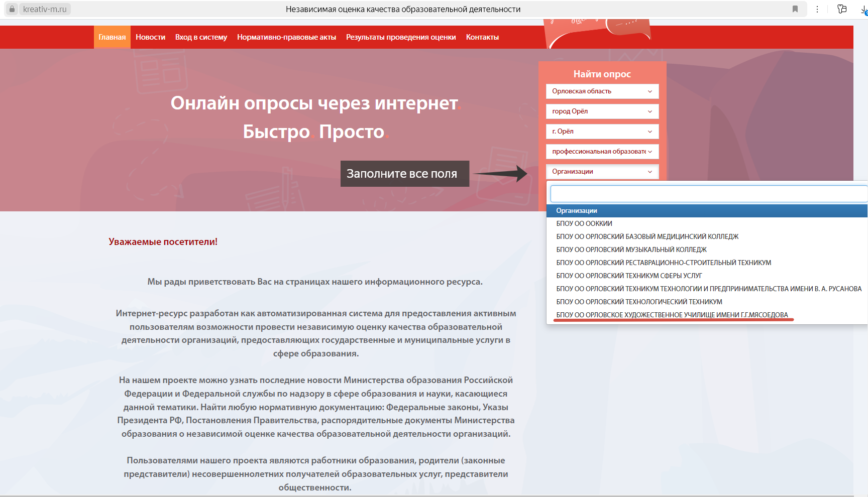Select художественное училище имени Мясоедова option
The height and width of the screenshot is (497, 868).
point(707,315)
